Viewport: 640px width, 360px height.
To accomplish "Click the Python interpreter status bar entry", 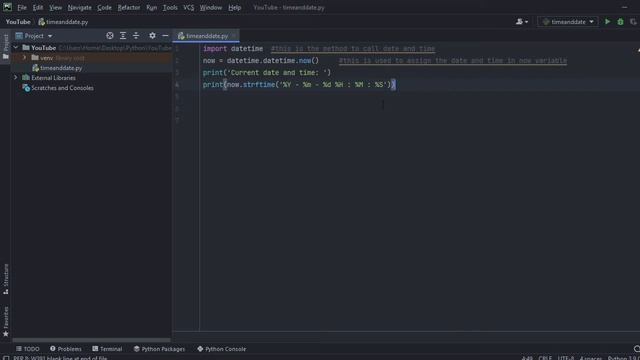I will coord(622,358).
